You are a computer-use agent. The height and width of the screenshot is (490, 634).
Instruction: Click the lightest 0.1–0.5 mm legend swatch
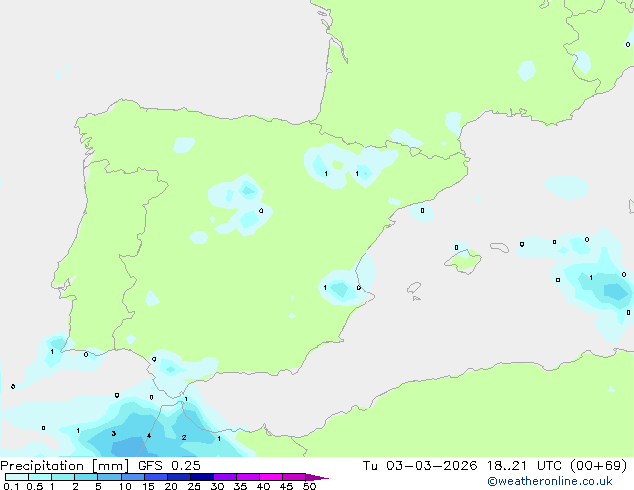point(17,477)
